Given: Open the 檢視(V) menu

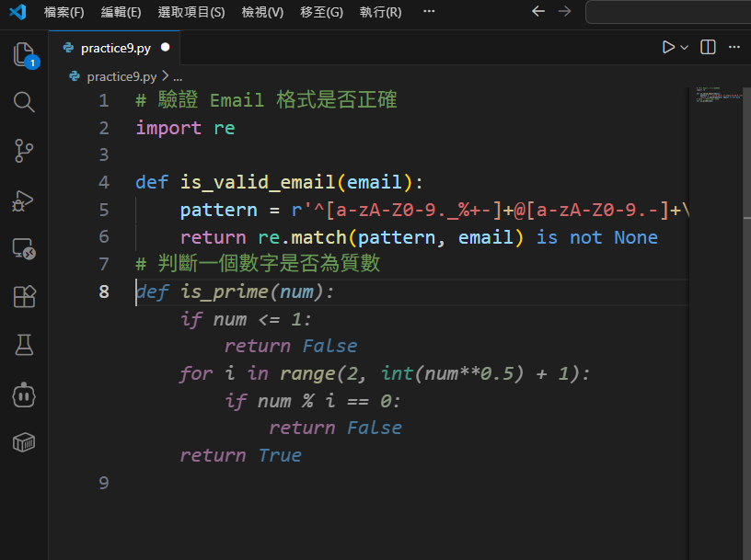Looking at the screenshot, I should coord(262,12).
